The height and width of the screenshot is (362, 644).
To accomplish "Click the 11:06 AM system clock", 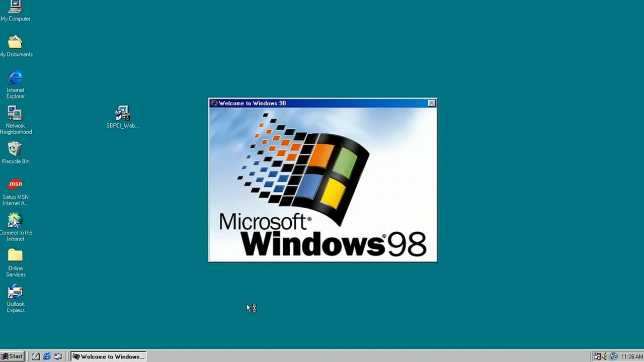I will click(632, 357).
